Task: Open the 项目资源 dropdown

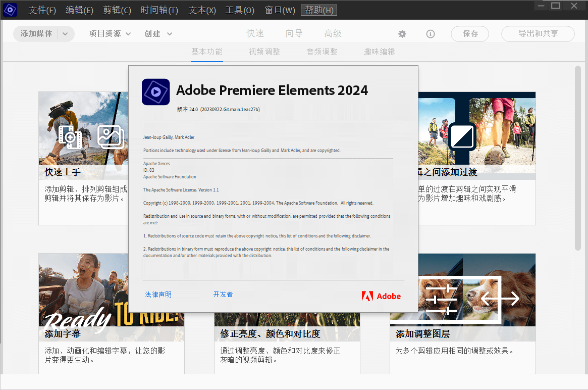Action: [110, 34]
